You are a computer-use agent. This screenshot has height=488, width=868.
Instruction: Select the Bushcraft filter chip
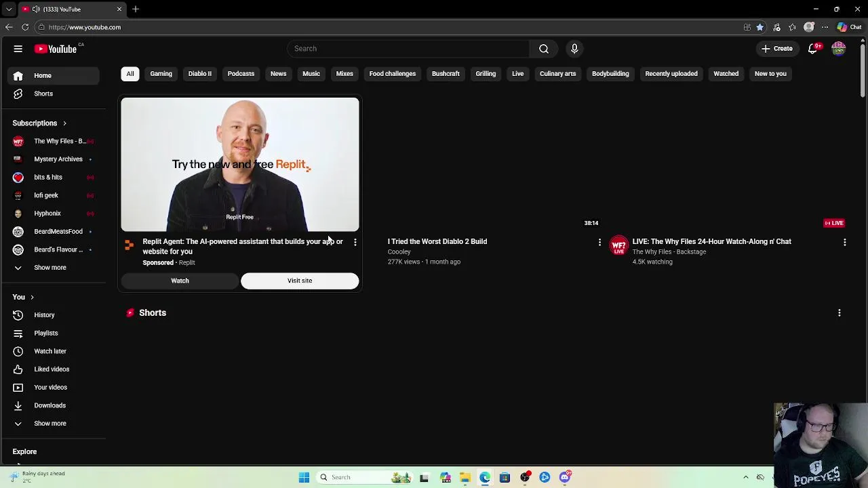tap(446, 74)
